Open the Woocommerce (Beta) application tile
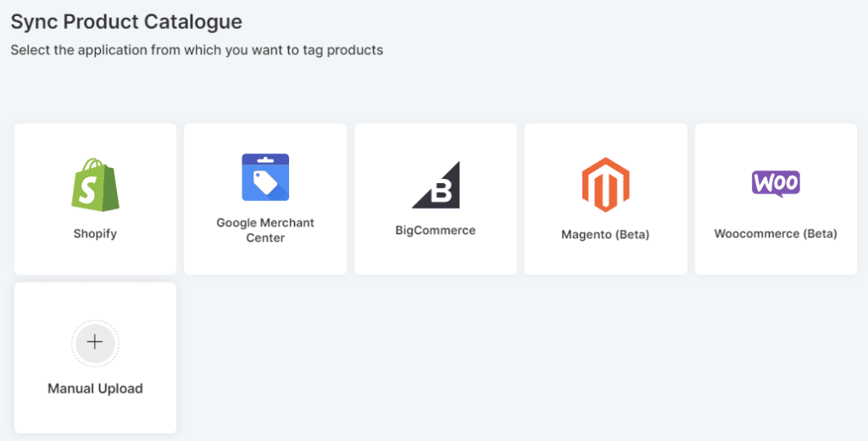Screen dimensions: 868x441 pyautogui.click(x=776, y=256)
